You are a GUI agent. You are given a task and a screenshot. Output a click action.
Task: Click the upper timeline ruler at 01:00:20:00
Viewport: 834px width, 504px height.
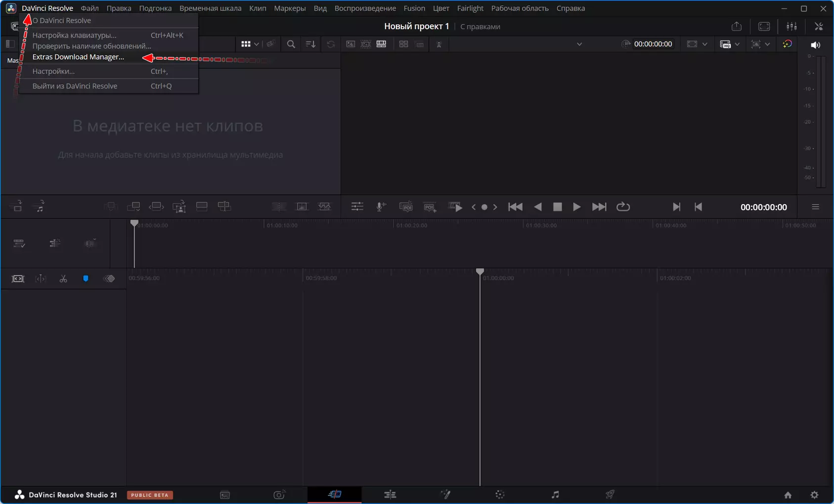412,225
